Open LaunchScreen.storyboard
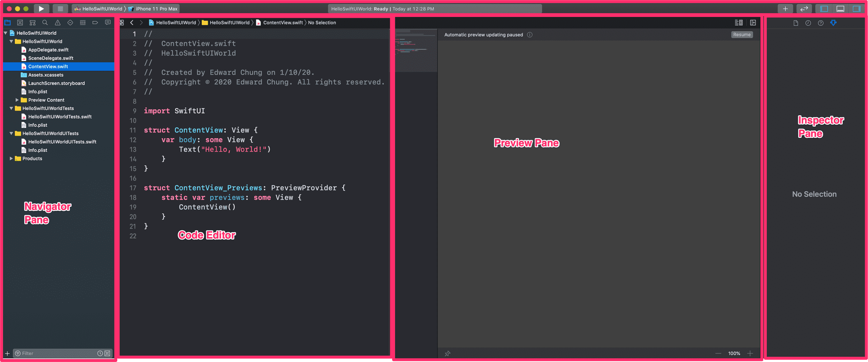Viewport: 868px width, 362px height. [x=56, y=83]
